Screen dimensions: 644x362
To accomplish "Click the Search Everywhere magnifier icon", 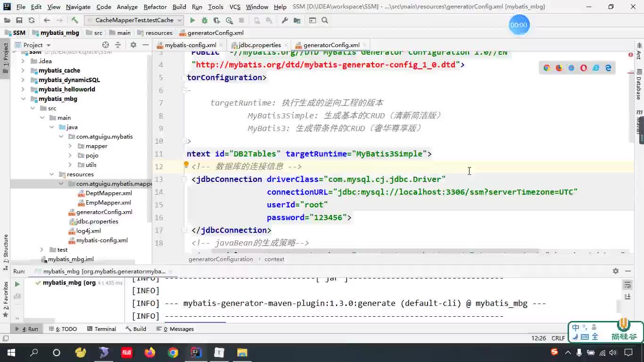I will point(325,20).
